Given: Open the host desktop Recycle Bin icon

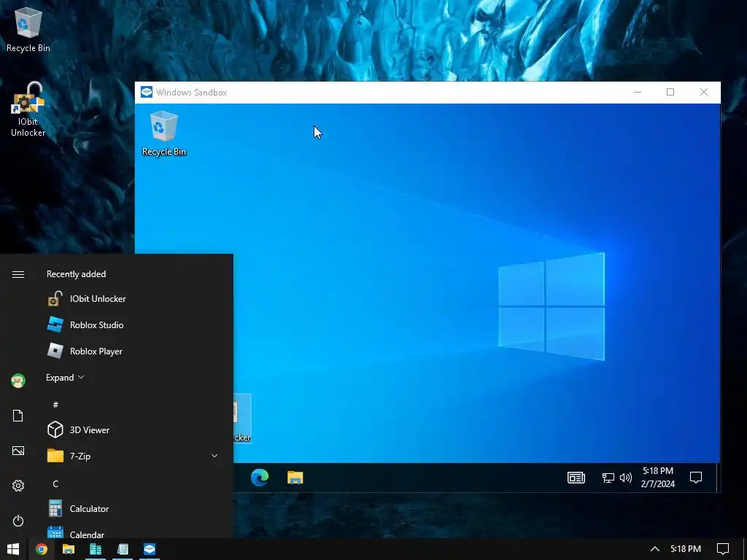Looking at the screenshot, I should pyautogui.click(x=28, y=29).
